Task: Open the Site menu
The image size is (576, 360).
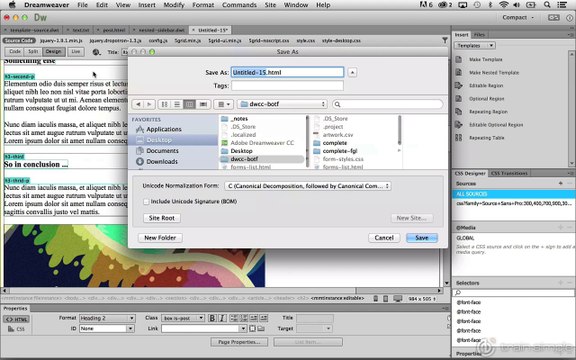Action: [270, 5]
